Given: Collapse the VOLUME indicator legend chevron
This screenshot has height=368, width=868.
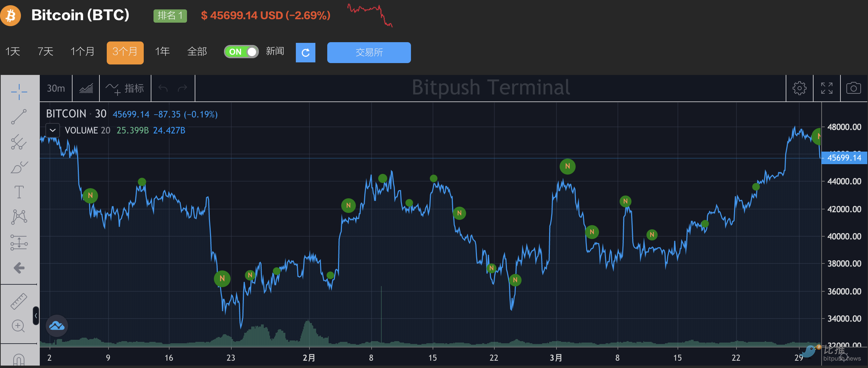Looking at the screenshot, I should (53, 130).
